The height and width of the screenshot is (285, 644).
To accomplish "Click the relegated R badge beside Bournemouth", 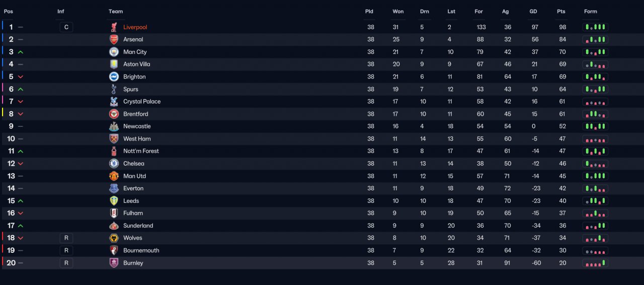I will tap(66, 250).
